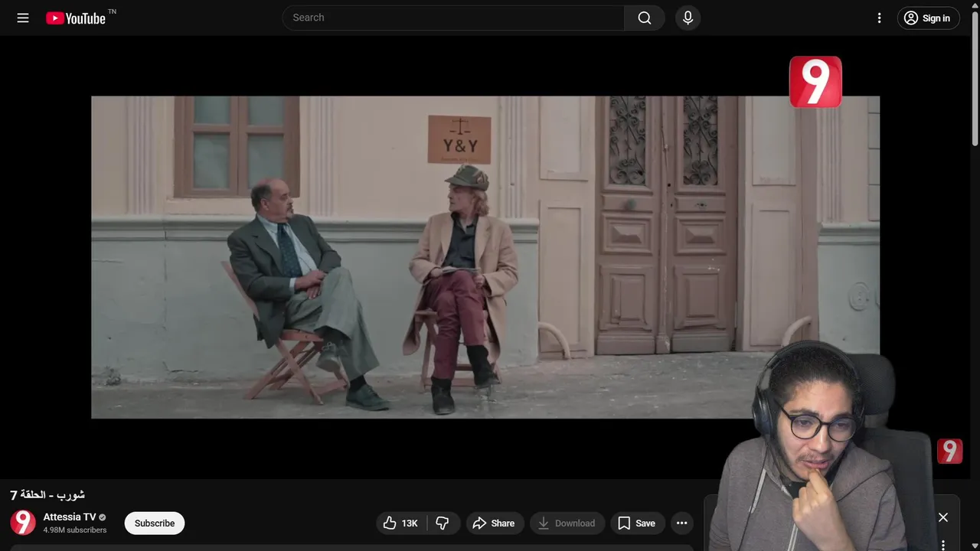Click the magnifier search button
The image size is (980, 551).
pyautogui.click(x=645, y=18)
